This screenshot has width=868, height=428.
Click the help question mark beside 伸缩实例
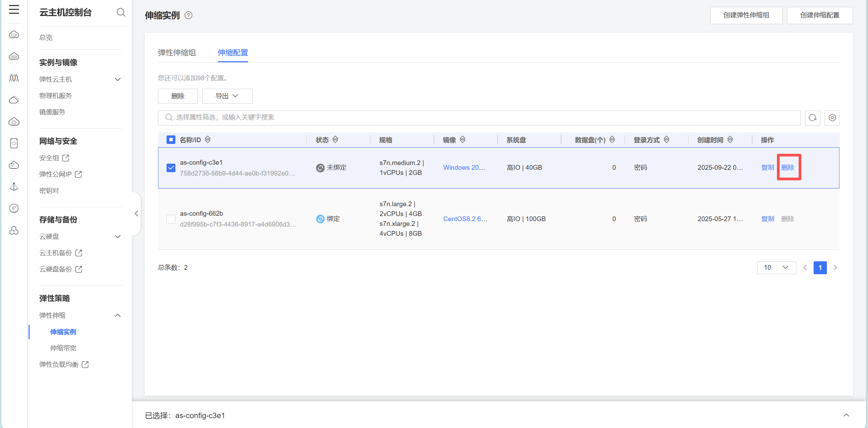[188, 15]
